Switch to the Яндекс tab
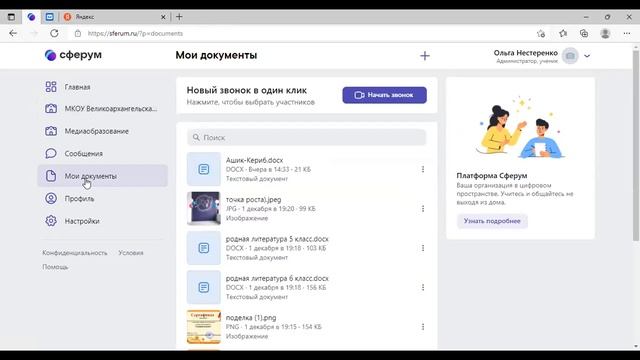 point(115,17)
